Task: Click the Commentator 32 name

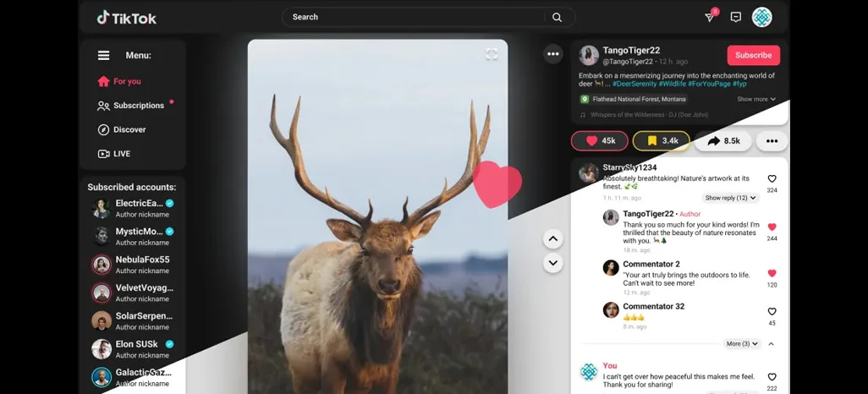Action: click(654, 307)
